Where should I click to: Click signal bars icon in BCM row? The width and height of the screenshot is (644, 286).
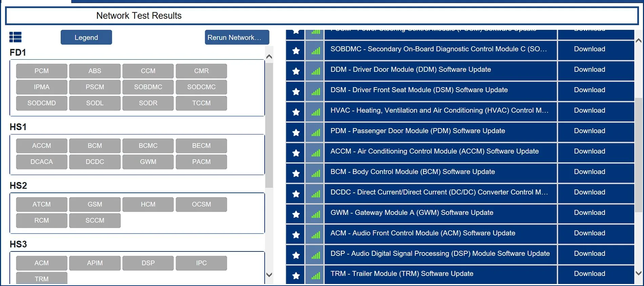click(316, 173)
